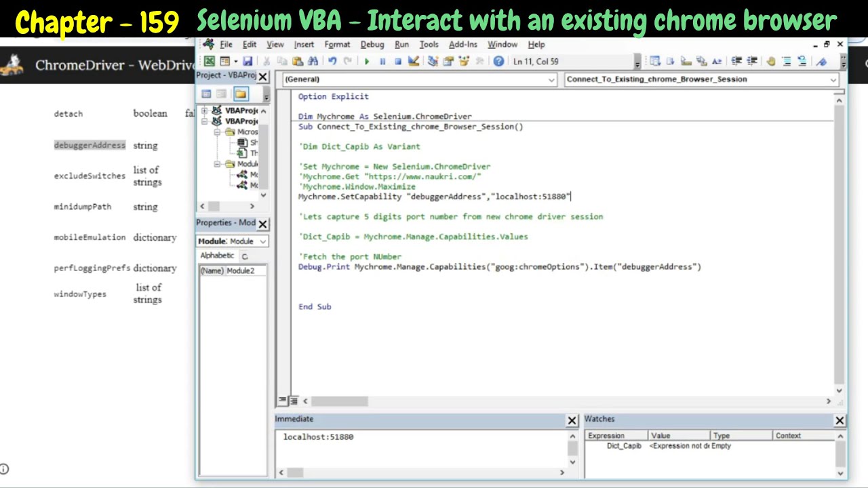Open Properties Window toolbar icon
This screenshot has height=488, width=868.
[x=448, y=61]
